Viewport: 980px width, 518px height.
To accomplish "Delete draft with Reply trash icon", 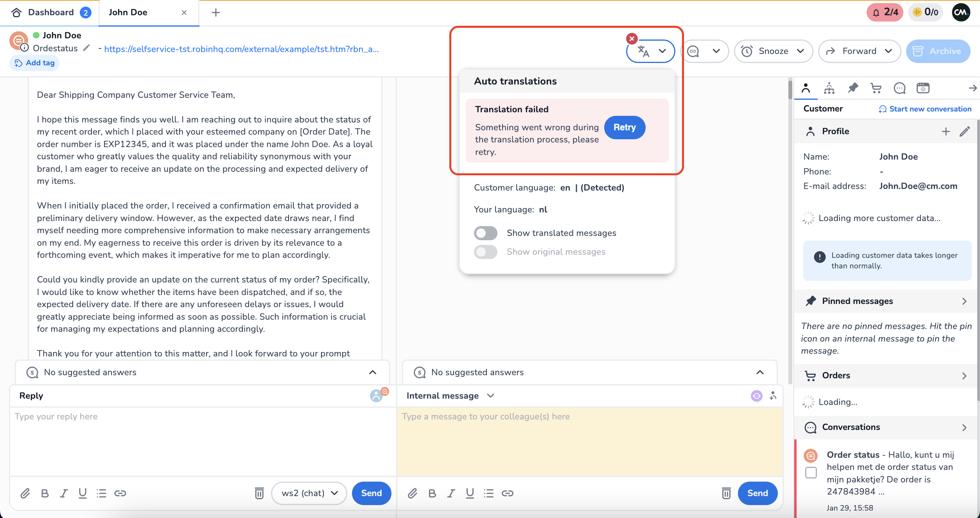I will click(259, 493).
